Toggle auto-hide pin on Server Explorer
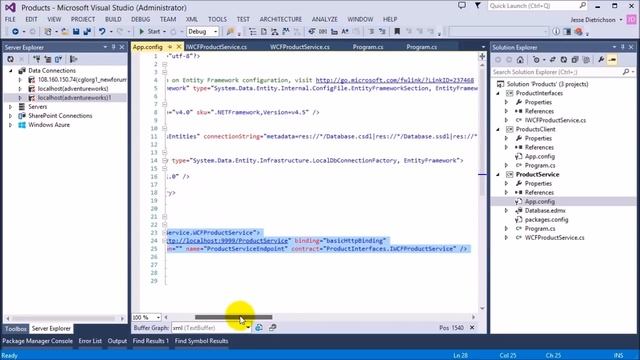 coord(113,47)
